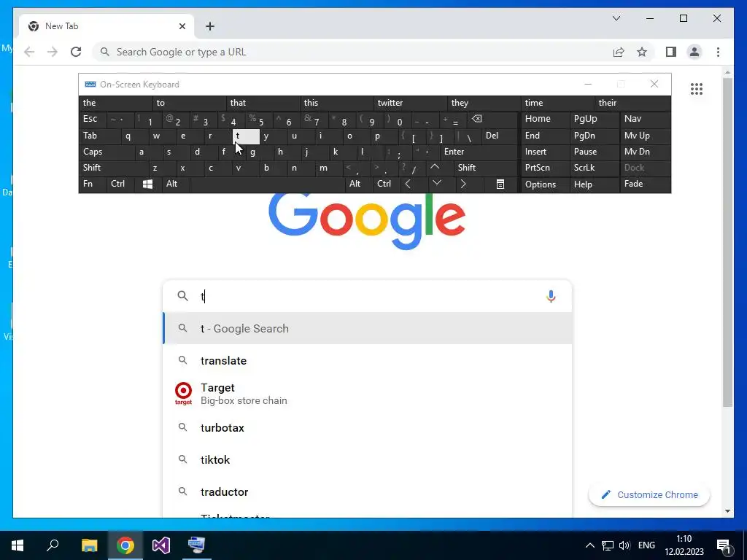Tap the Enter key on the On-Screen Keyboard
The height and width of the screenshot is (560, 747).
(479, 152)
